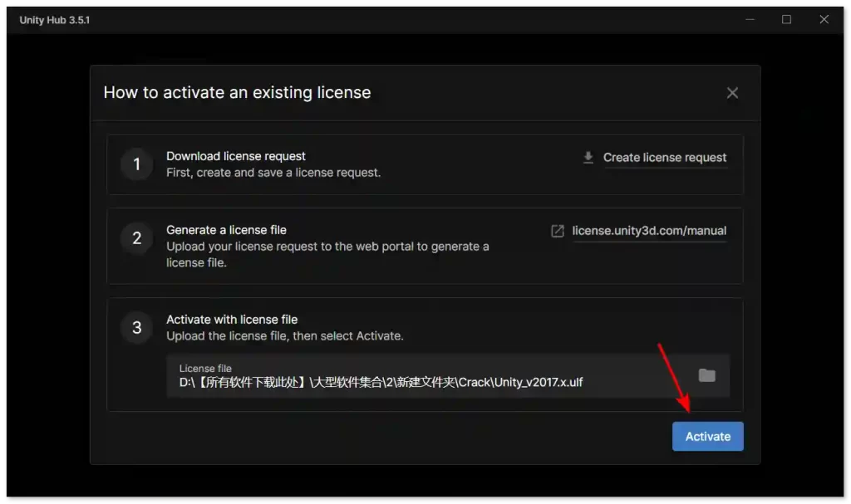This screenshot has width=851, height=504.
Task: Click the external link icon beside license.unity3d.com/manual
Action: coord(558,231)
